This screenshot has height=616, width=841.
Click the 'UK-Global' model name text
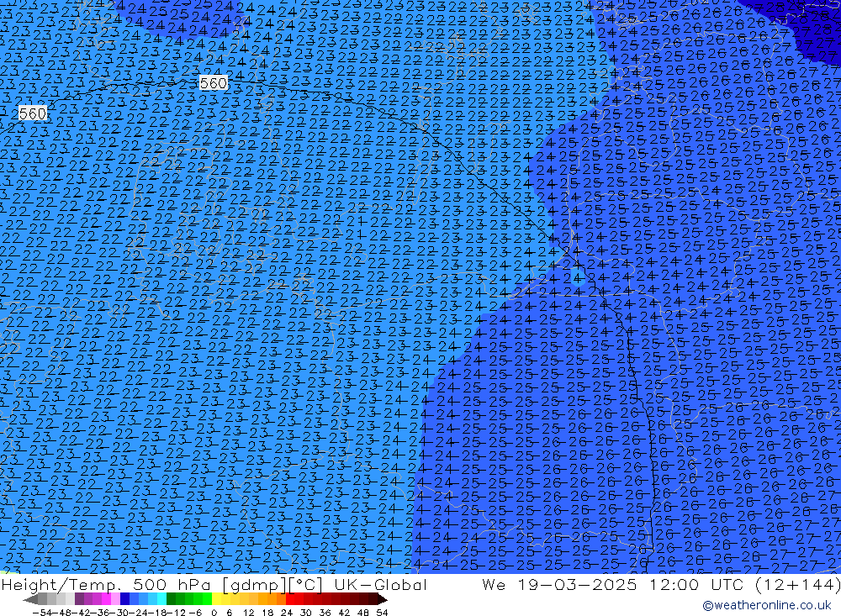click(x=380, y=584)
